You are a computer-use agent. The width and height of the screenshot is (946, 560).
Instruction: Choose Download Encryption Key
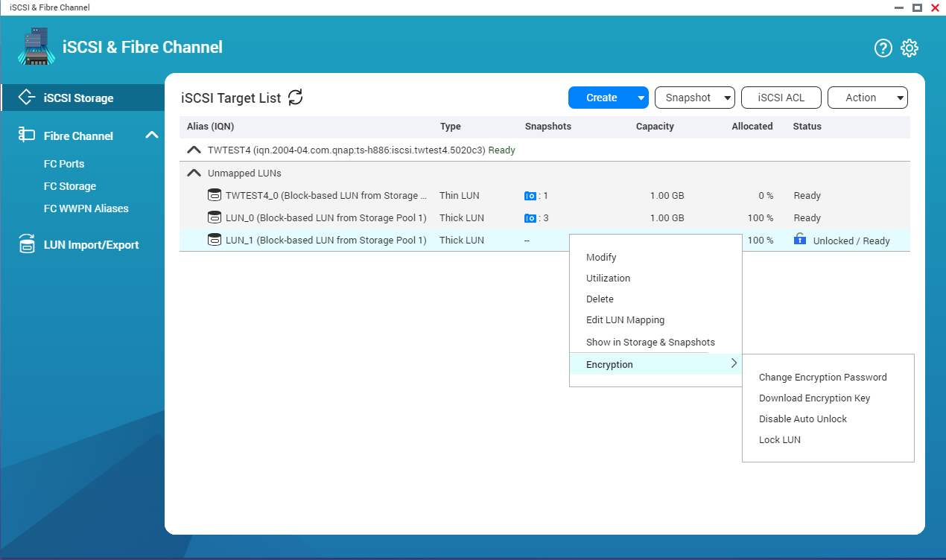coord(814,398)
